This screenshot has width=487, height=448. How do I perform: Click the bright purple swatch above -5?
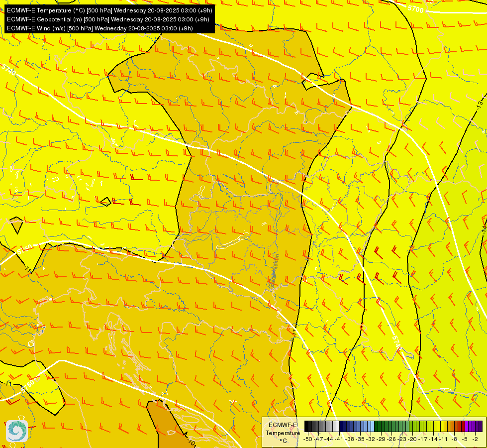[467, 426]
